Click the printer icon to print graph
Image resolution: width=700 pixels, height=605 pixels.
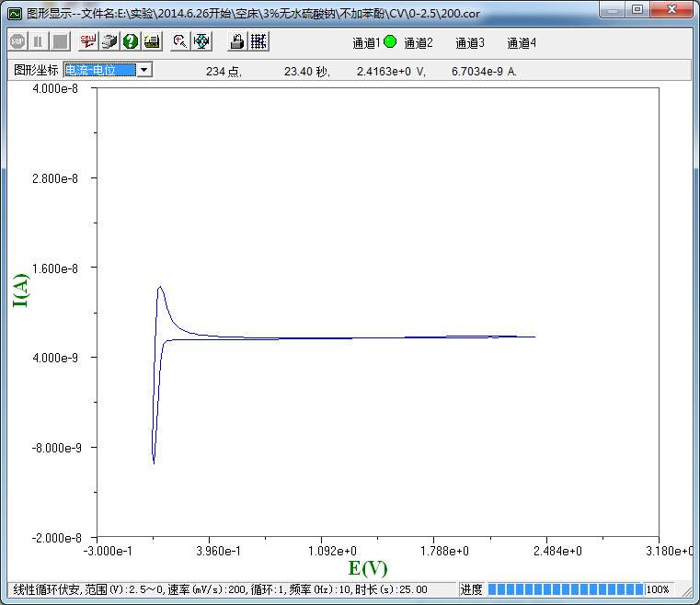pyautogui.click(x=109, y=42)
